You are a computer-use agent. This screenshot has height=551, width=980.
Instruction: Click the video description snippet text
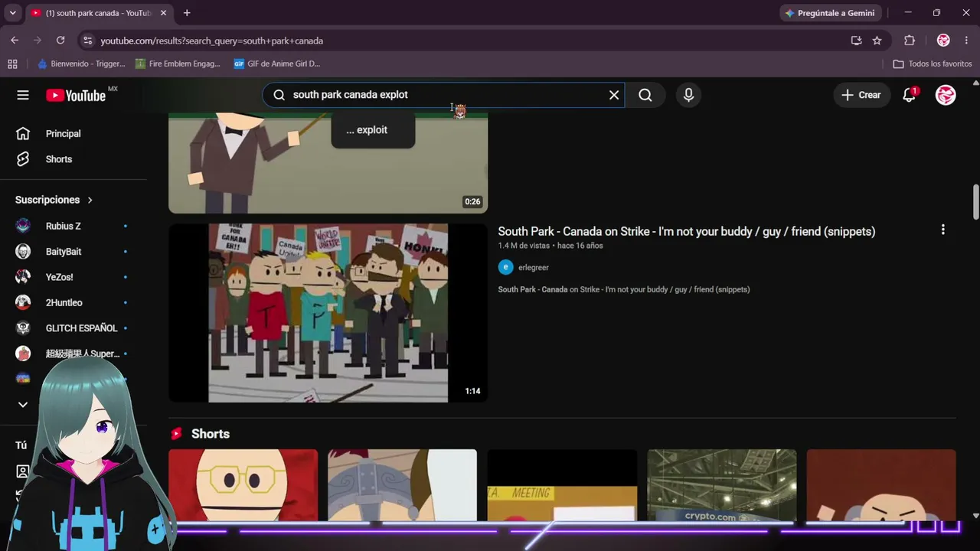(x=624, y=289)
